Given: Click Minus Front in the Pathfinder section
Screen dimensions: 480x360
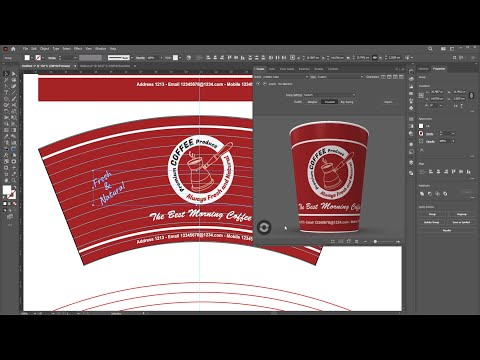Looking at the screenshot, I should pyautogui.click(x=430, y=194).
